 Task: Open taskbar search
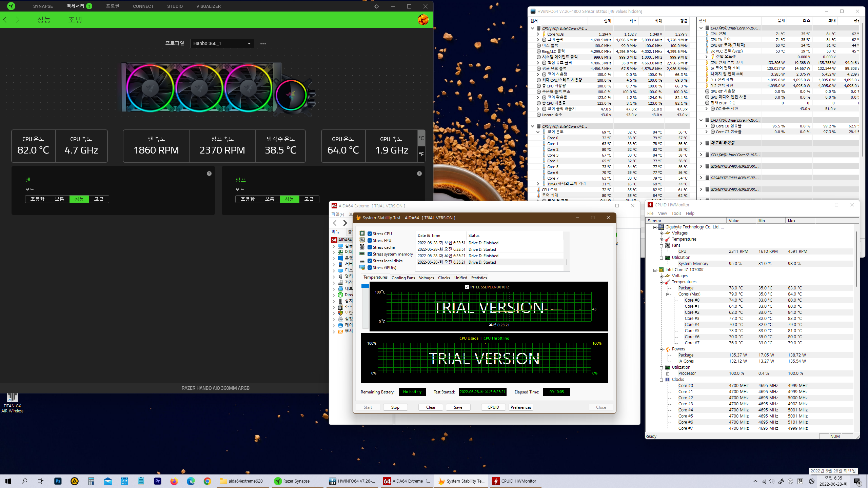click(24, 481)
